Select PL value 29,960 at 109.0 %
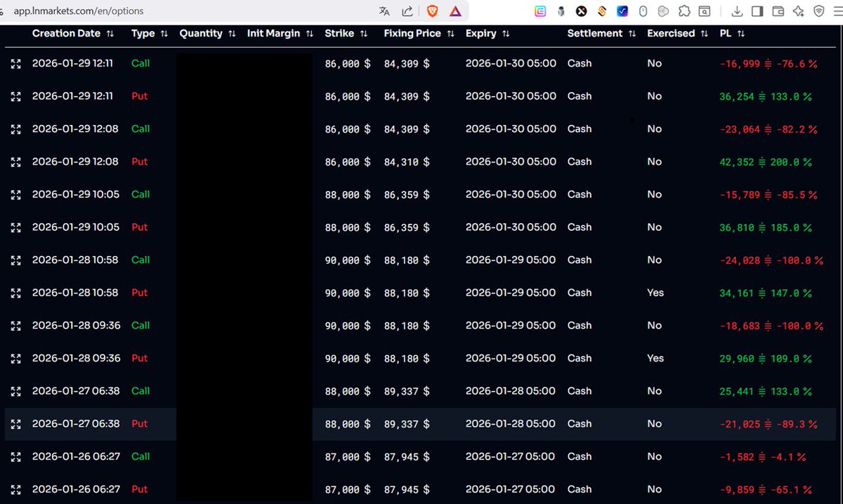Screen dimensions: 843x504 (766, 359)
